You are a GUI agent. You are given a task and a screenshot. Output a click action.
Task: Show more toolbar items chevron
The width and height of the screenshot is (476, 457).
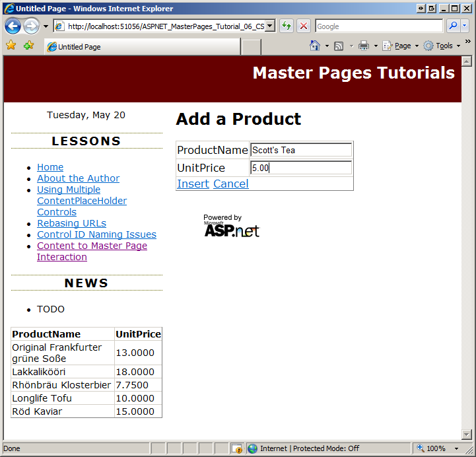(468, 42)
